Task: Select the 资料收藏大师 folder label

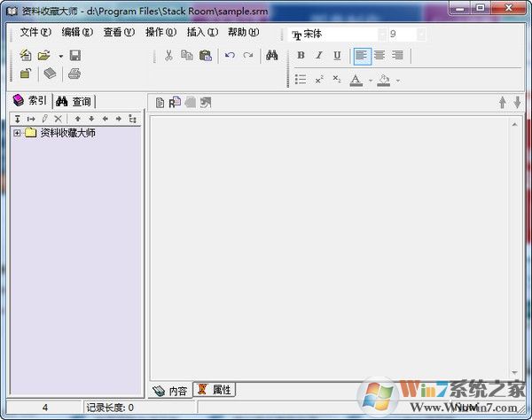Action: (67, 133)
